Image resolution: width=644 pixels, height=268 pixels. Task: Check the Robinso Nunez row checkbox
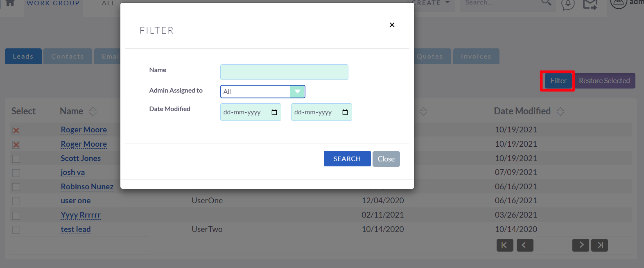point(16,187)
